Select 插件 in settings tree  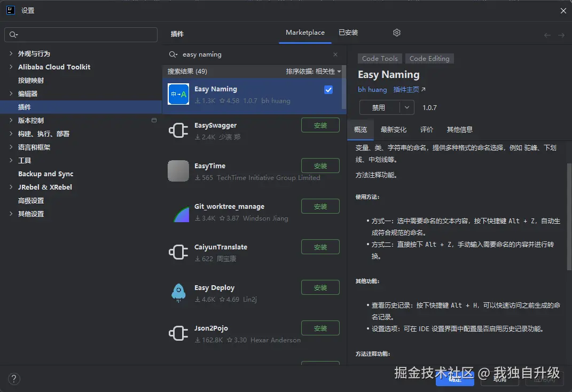tap(25, 107)
